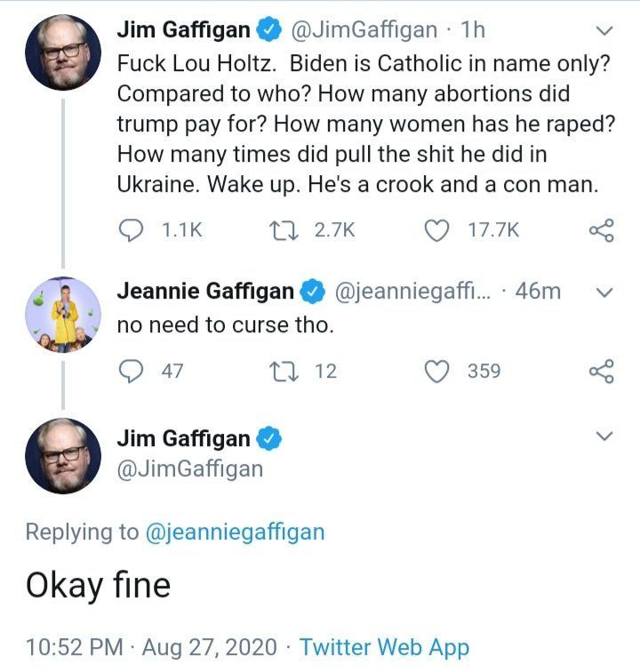Open the Twitter Web App source link
This screenshot has width=640, height=672.
click(x=384, y=646)
